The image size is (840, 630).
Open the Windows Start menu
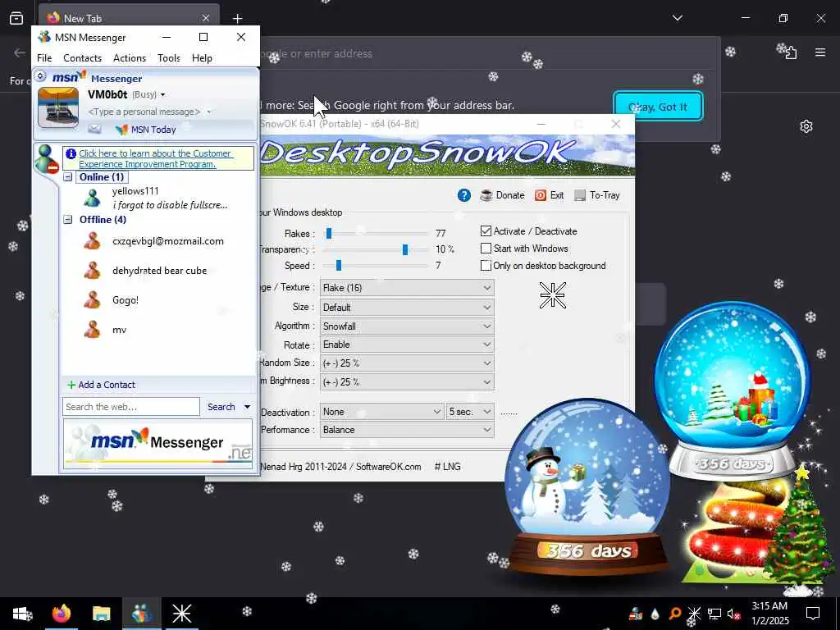pos(21,614)
